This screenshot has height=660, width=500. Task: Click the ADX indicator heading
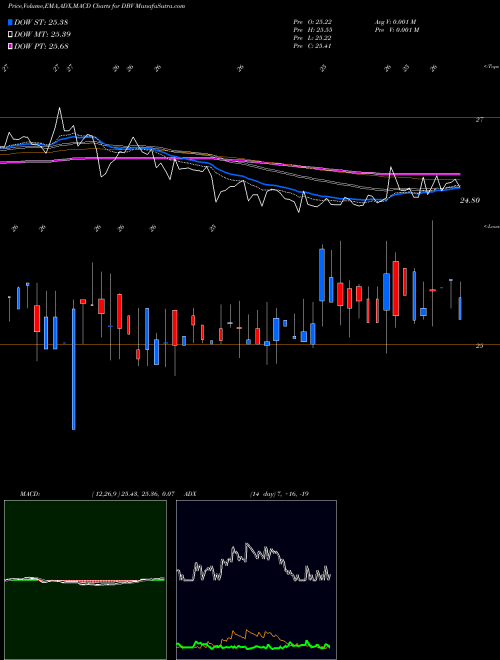pyautogui.click(x=190, y=494)
